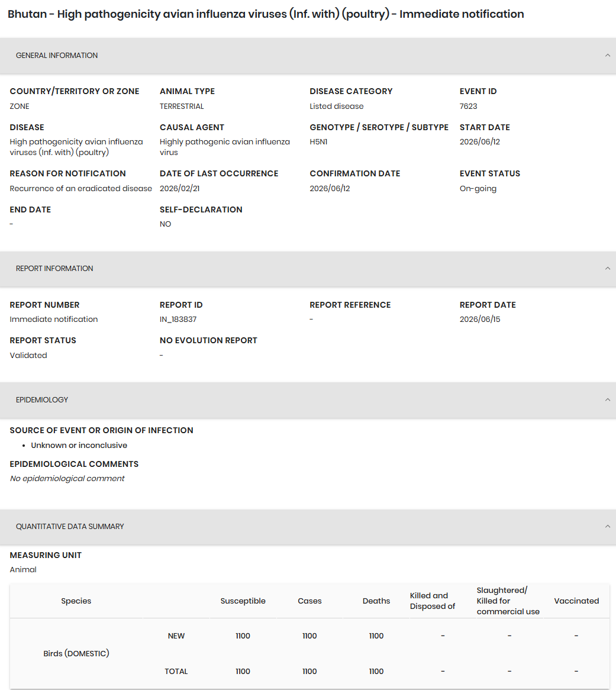616x690 pixels.
Task: Click the Species column header
Action: (x=76, y=601)
